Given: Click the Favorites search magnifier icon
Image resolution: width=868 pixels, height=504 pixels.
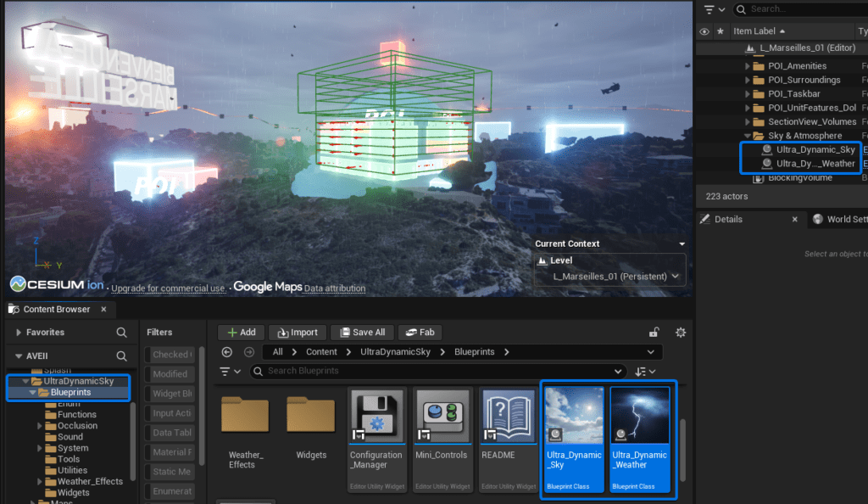Looking at the screenshot, I should point(122,333).
